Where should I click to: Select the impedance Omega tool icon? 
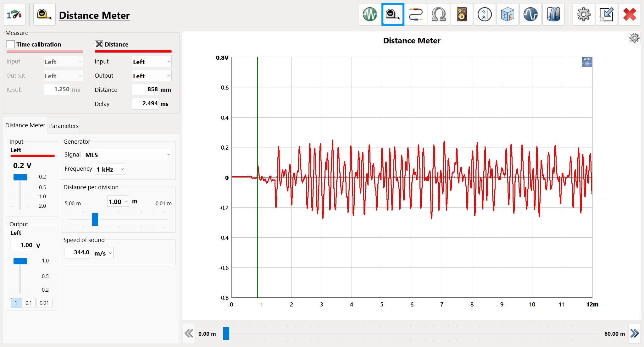[x=439, y=14]
